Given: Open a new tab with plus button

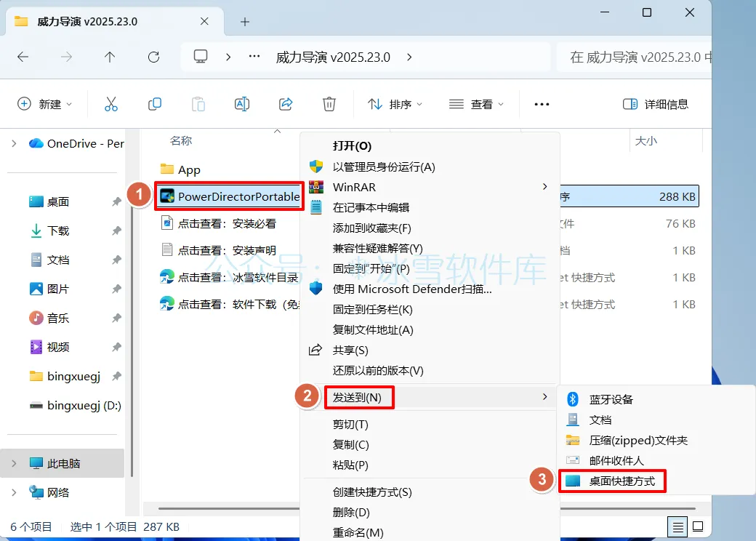Looking at the screenshot, I should pos(245,22).
